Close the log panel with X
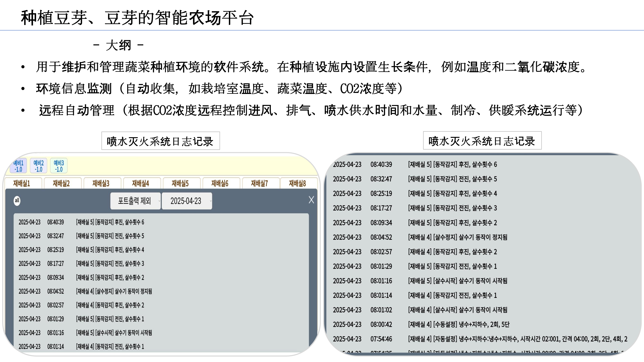Screen dimensions: 644x362 (311, 200)
